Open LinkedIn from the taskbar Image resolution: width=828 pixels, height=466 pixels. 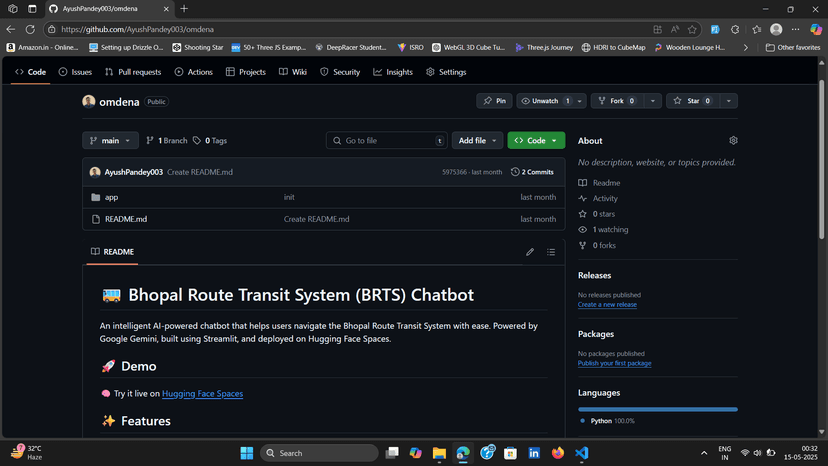coord(534,453)
